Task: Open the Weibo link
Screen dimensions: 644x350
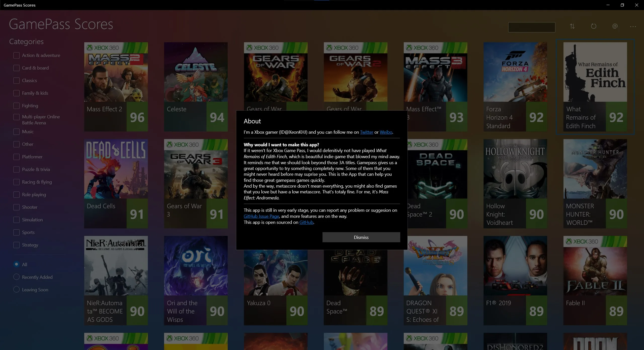Action: pos(386,132)
